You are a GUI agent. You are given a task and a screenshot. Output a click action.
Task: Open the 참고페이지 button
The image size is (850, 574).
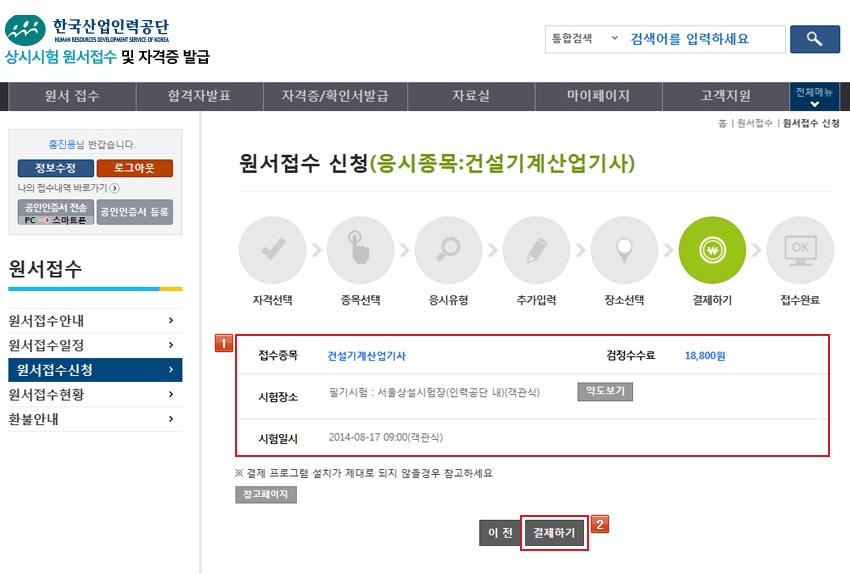pos(265,495)
